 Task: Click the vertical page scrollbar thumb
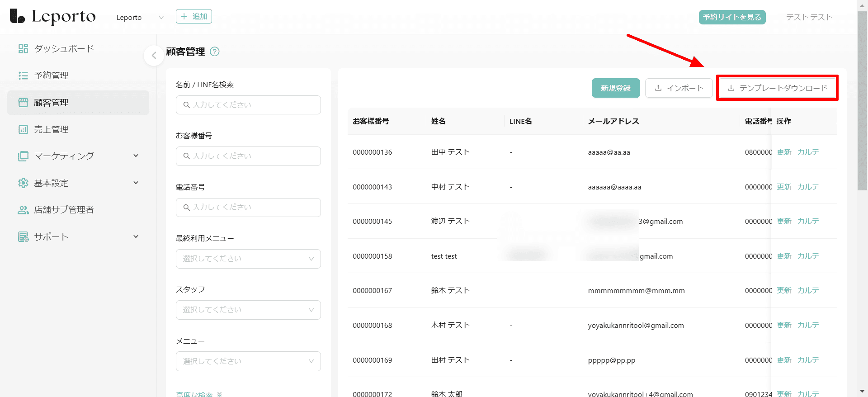[862, 99]
